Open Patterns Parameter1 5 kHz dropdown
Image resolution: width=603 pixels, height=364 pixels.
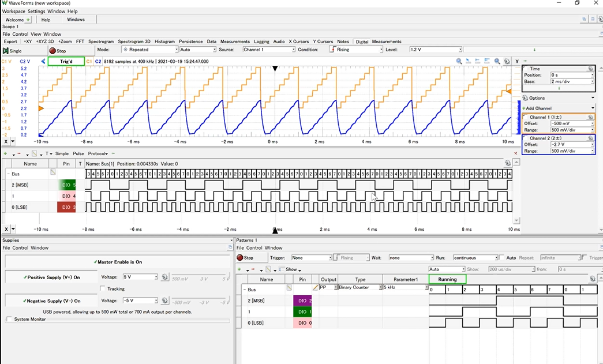pyautogui.click(x=405, y=287)
